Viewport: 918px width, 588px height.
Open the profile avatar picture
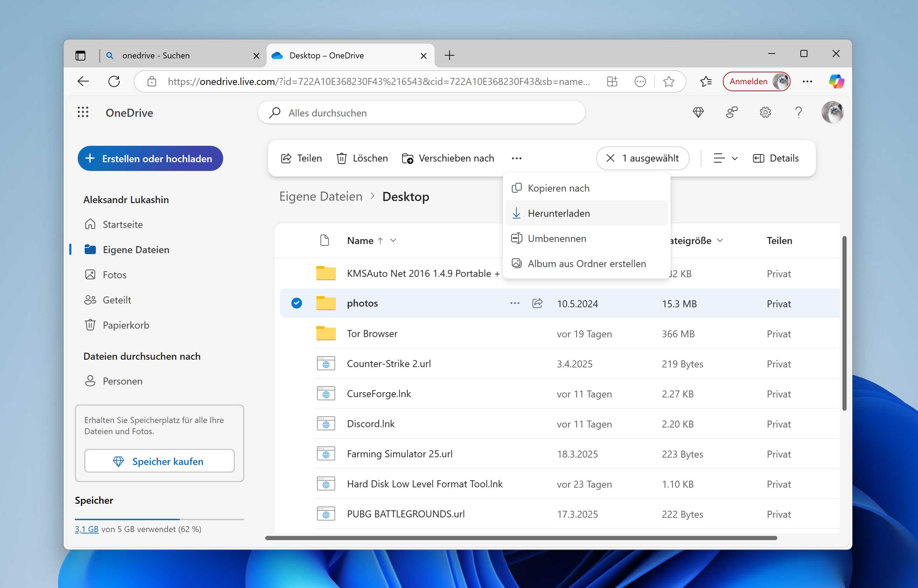832,112
